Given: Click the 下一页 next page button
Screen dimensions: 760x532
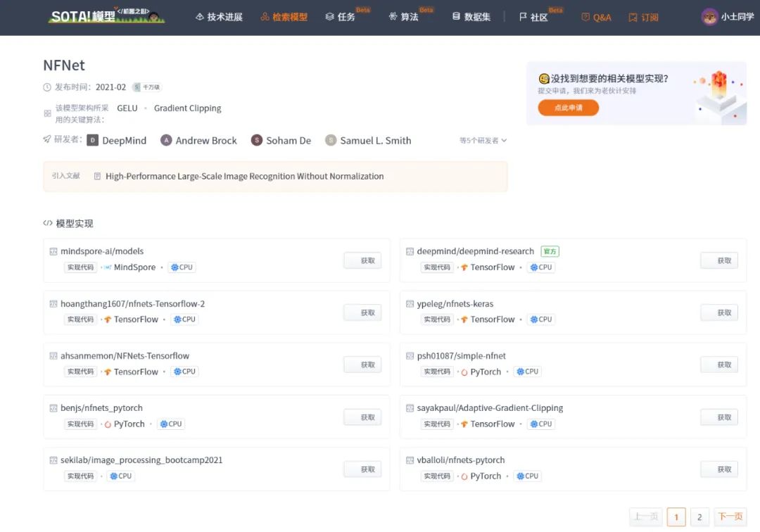Looking at the screenshot, I should 730,517.
